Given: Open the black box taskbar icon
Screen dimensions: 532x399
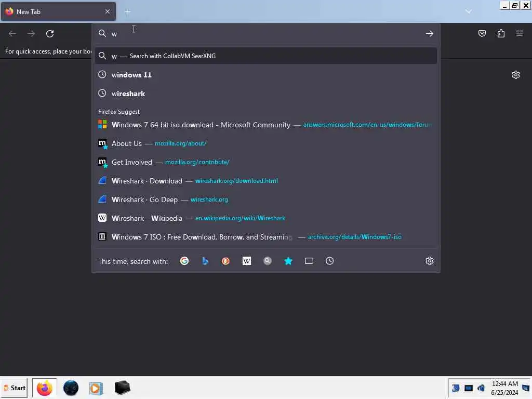Looking at the screenshot, I should point(122,388).
